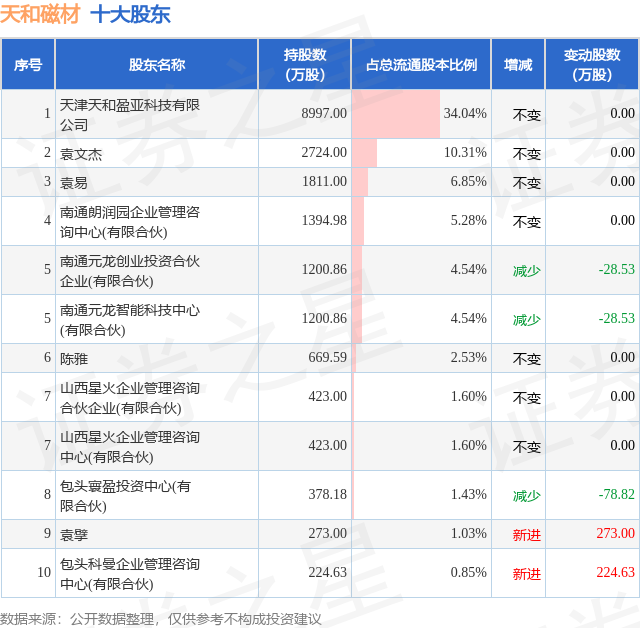Viewport: 640px width, 628px height.
Task: Click the 数据来源 footer note
Action: coord(161,619)
